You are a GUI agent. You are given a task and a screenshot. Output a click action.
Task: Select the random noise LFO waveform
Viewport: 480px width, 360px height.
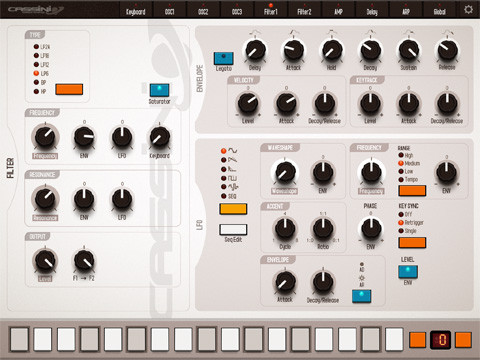click(x=229, y=187)
